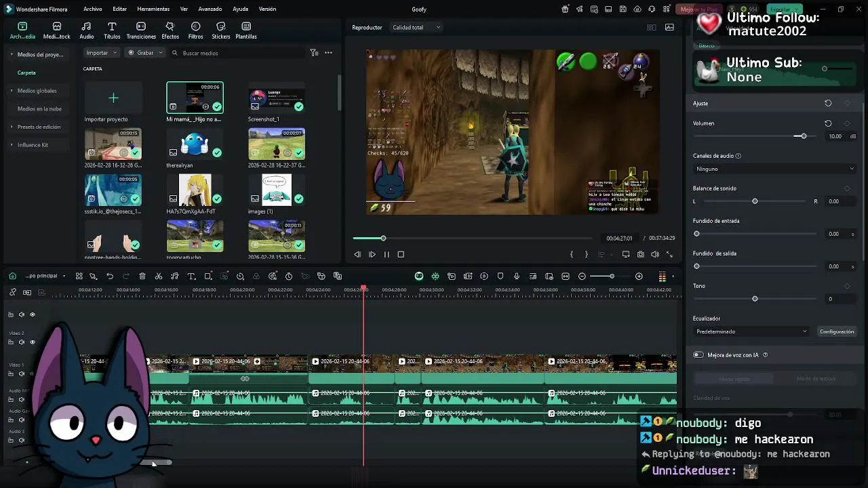Image resolution: width=868 pixels, height=488 pixels.
Task: Open the Efectos tab
Action: coord(170,30)
